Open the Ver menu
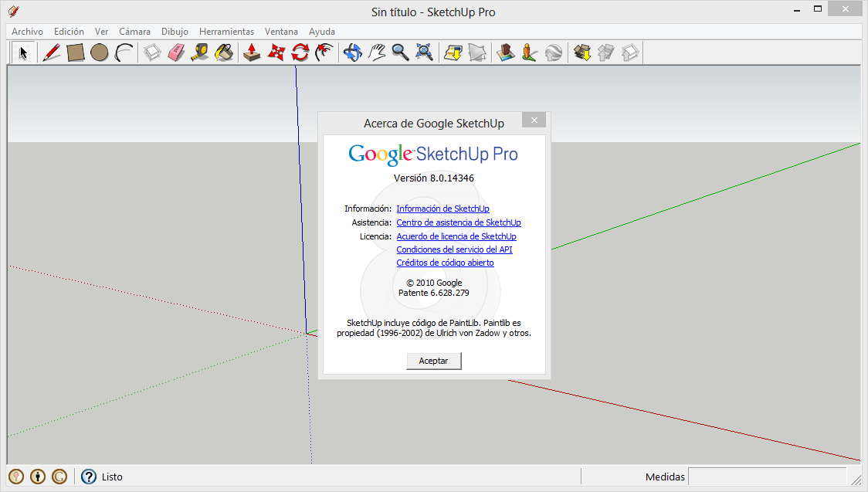Viewport: 868px width, 492px height. (101, 32)
